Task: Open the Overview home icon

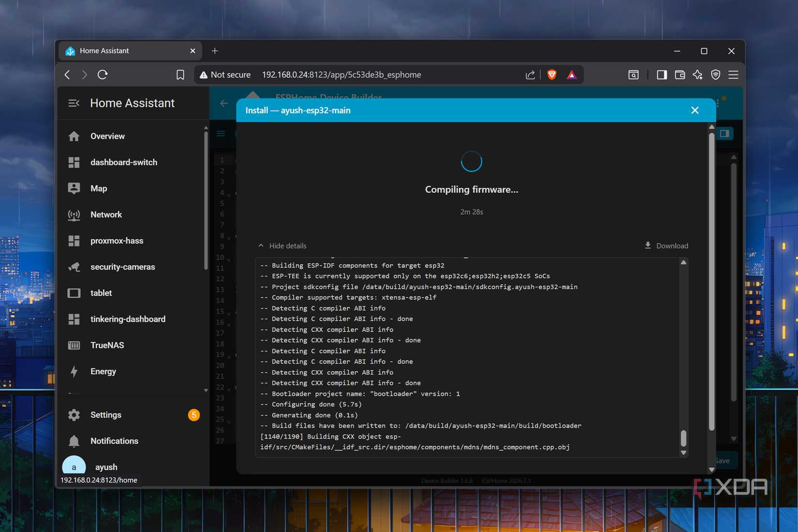Action: coord(74,136)
